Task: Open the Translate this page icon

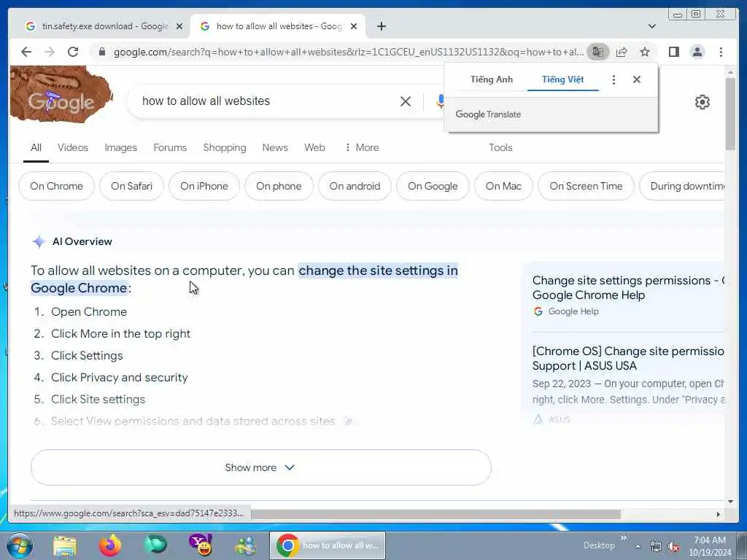Action: pos(598,52)
